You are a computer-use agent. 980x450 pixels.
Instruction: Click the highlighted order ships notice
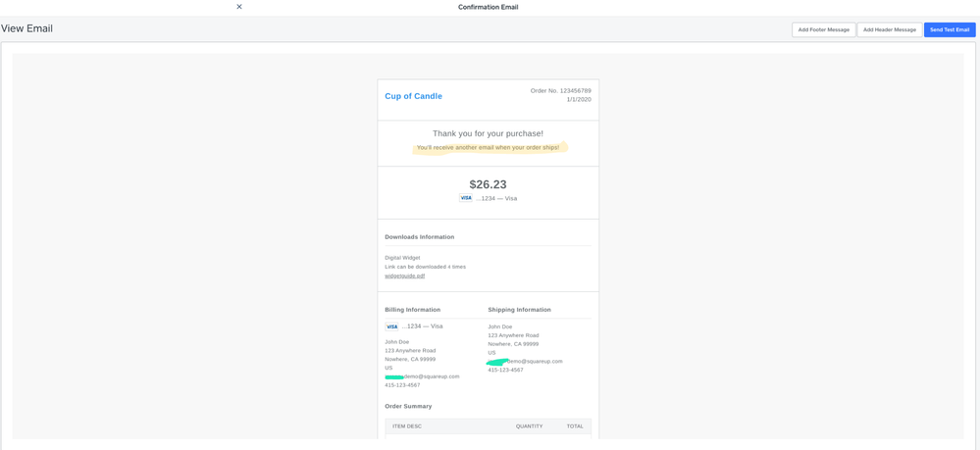(x=488, y=148)
